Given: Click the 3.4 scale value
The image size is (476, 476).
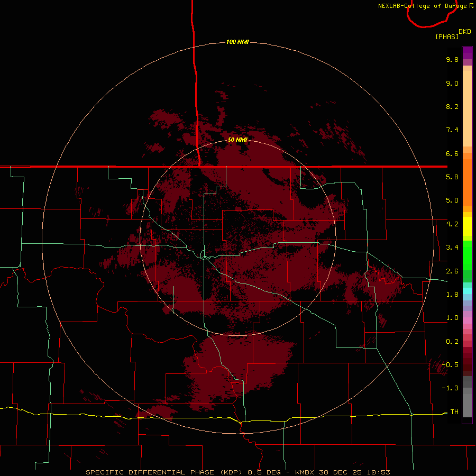Looking at the screenshot, I should click(x=452, y=248).
